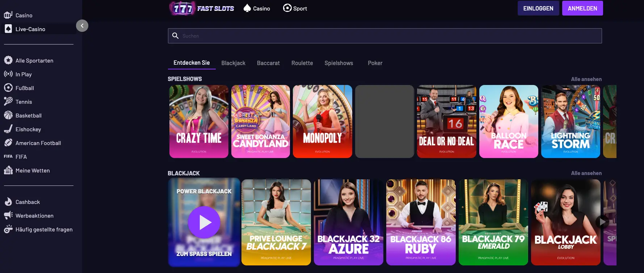
Task: Click the Basketball icon in sidebar
Action: [8, 115]
